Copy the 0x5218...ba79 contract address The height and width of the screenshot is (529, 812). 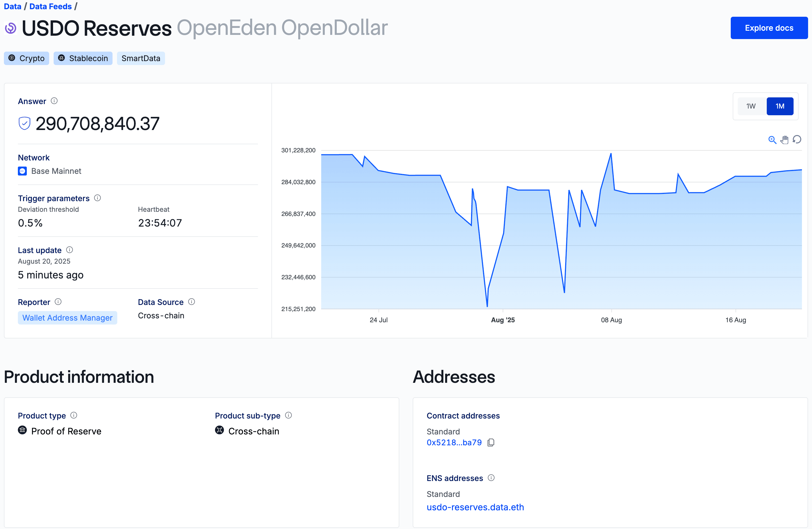(491, 443)
